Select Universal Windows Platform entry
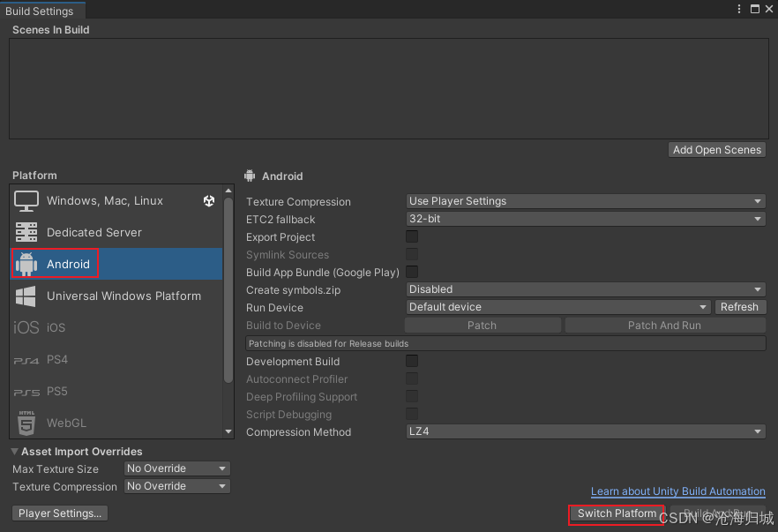This screenshot has width=778, height=532. coord(116,296)
